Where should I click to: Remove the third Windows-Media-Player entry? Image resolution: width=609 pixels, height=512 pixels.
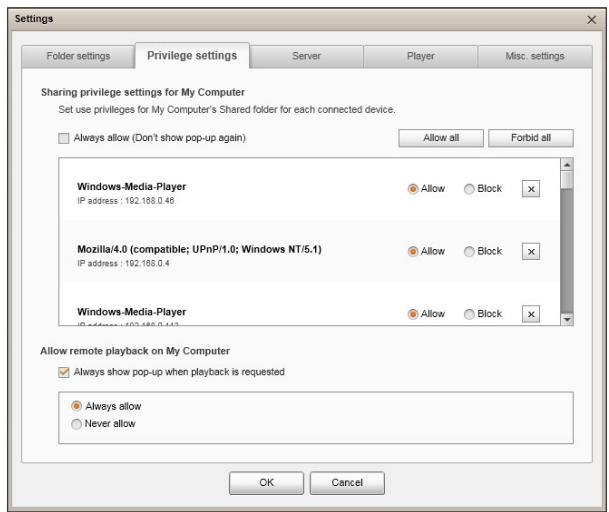click(531, 314)
